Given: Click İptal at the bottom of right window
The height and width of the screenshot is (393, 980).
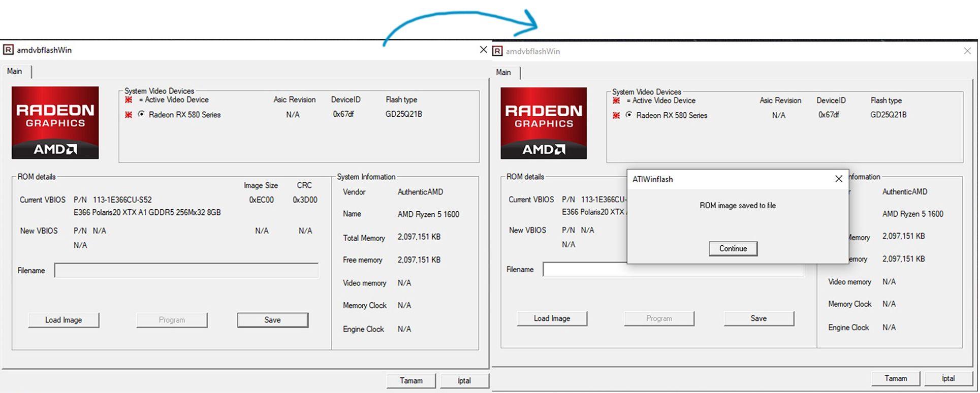Looking at the screenshot, I should pos(948,378).
